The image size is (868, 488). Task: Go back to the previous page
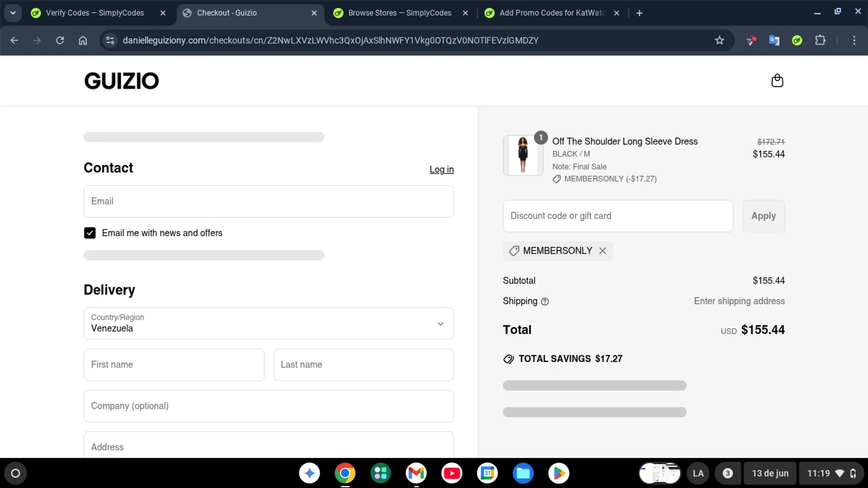(x=14, y=41)
